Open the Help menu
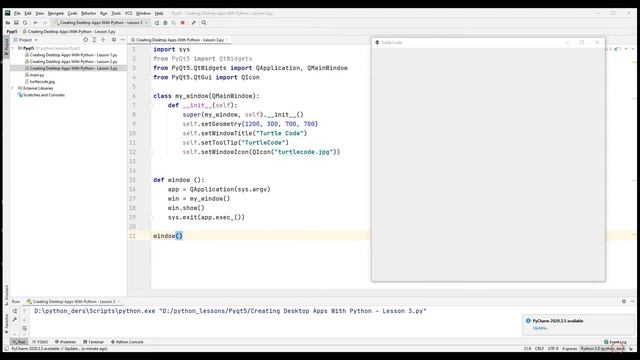This screenshot has height=360, width=640. click(159, 13)
